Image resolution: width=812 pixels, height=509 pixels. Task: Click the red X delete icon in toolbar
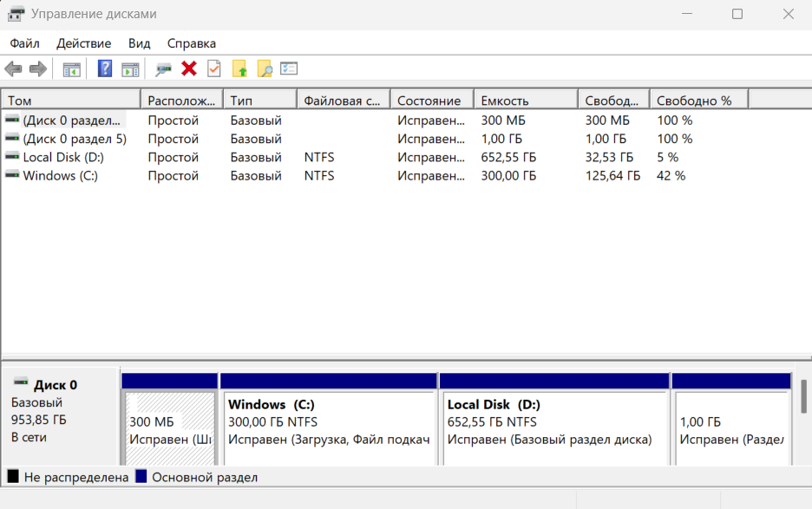tap(188, 69)
